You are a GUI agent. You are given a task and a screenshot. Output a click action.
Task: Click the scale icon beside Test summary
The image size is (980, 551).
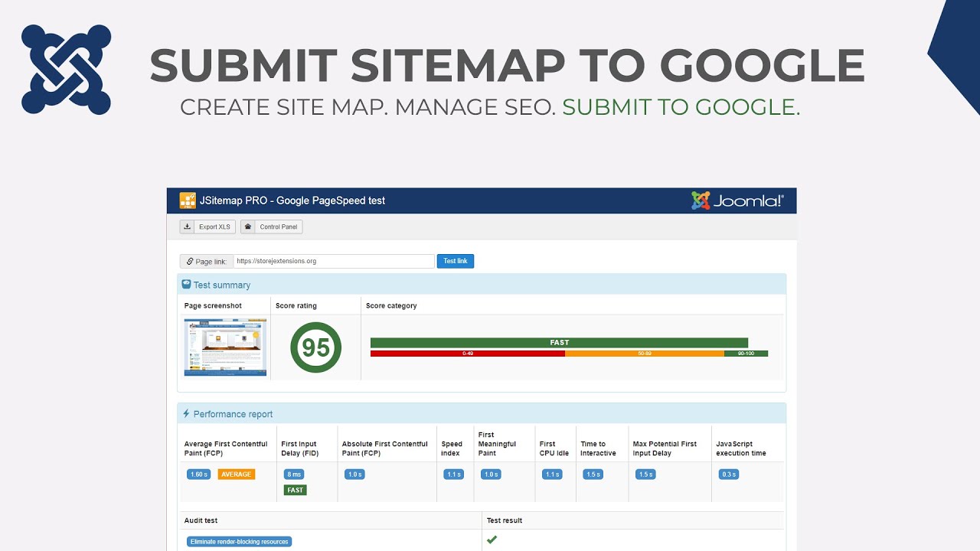pyautogui.click(x=186, y=285)
